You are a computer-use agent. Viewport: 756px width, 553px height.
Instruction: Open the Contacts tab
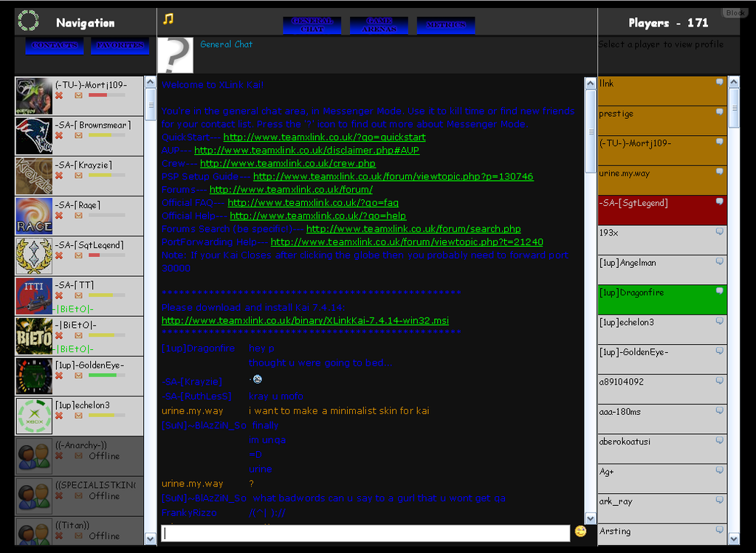tap(55, 45)
